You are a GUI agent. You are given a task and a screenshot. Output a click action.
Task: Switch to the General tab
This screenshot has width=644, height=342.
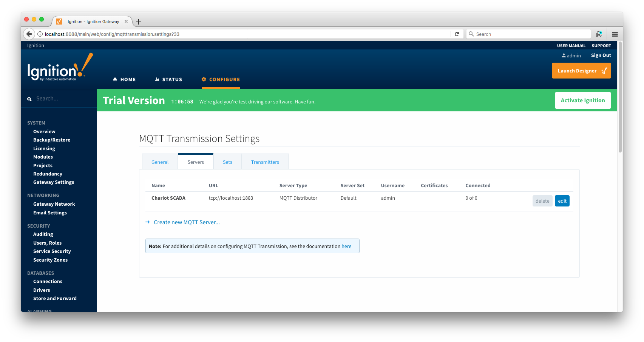[x=160, y=162]
